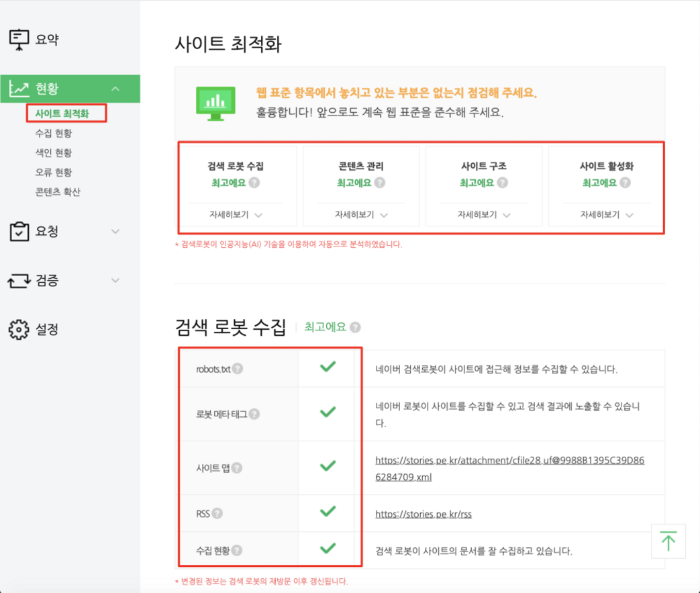700x593 pixels.
Task: Click the 설정 gear icon
Action: pos(19,329)
